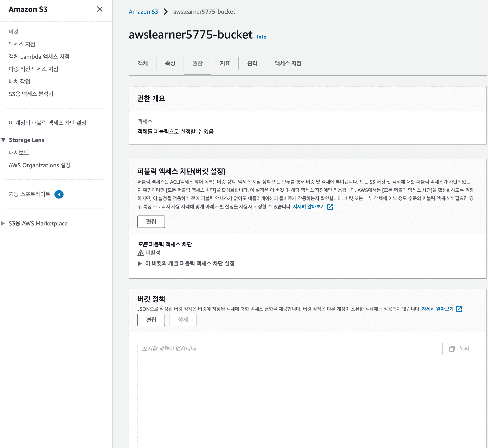Click 편집 button for public access block
The width and height of the screenshot is (488, 448).
[151, 222]
